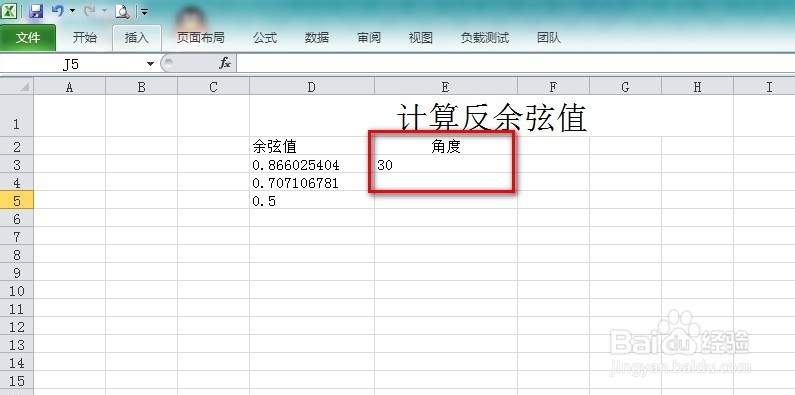795x395 pixels.
Task: Click inside the formula bar
Action: pos(515,64)
